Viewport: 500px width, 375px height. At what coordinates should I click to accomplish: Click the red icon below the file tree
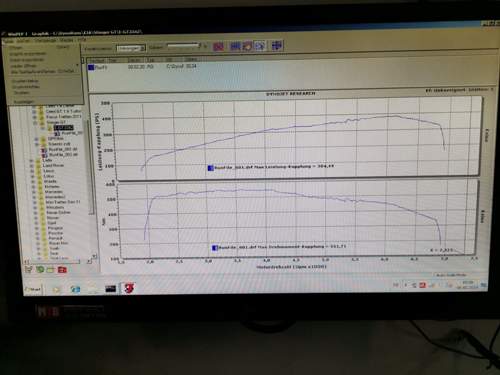pos(62,270)
